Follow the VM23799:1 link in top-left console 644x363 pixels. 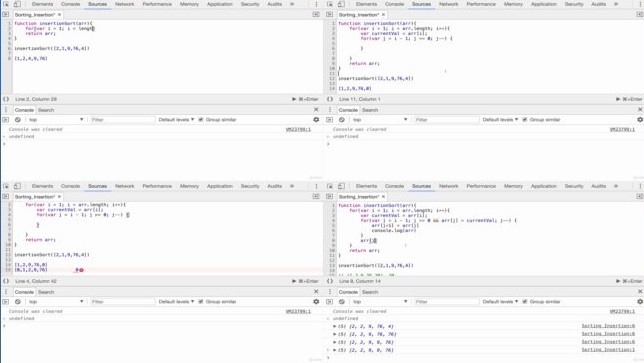point(298,129)
